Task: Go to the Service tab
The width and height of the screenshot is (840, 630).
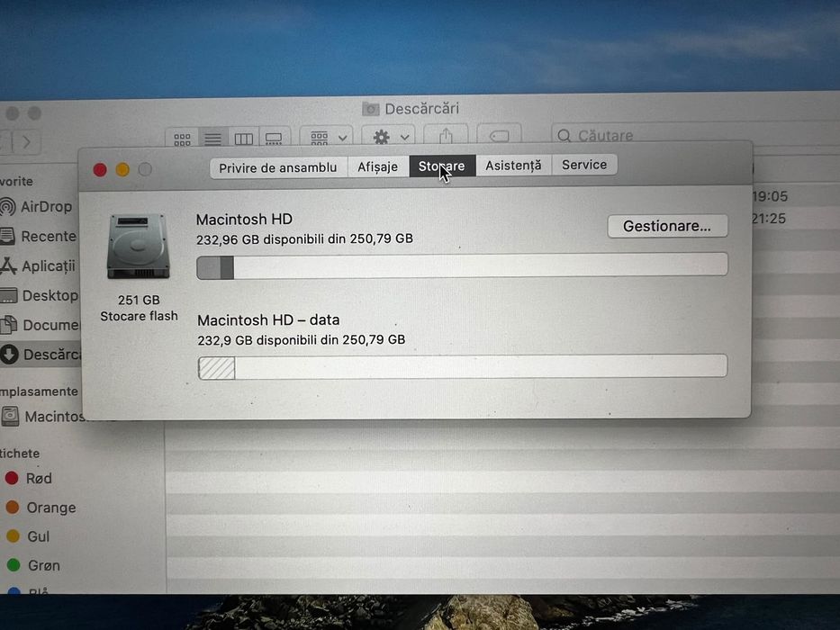Action: (x=584, y=165)
